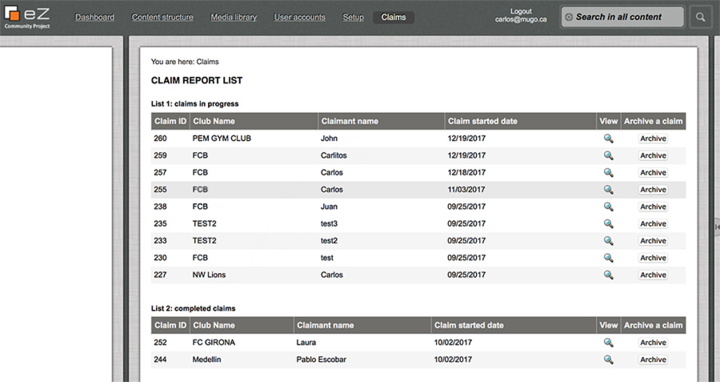720x382 pixels.
Task: Click the search magnifier button in header
Action: point(700,17)
